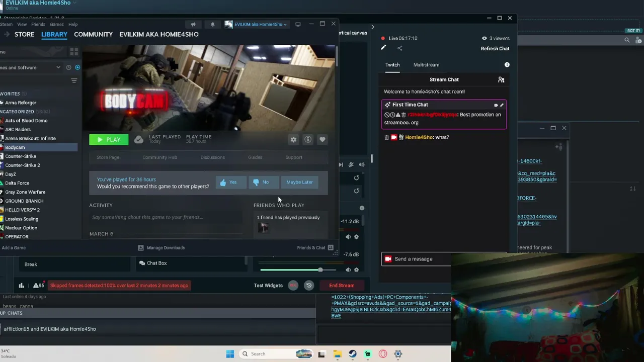The width and height of the screenshot is (644, 362).
Task: Add Bodycam to favorites heart icon
Action: coord(323,140)
